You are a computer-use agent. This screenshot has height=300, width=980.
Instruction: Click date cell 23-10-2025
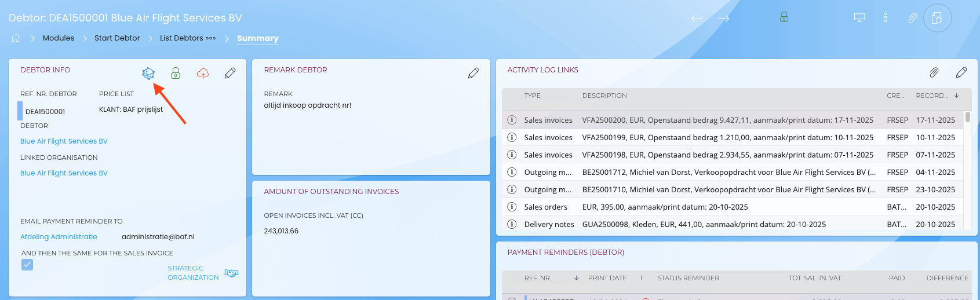tap(935, 189)
